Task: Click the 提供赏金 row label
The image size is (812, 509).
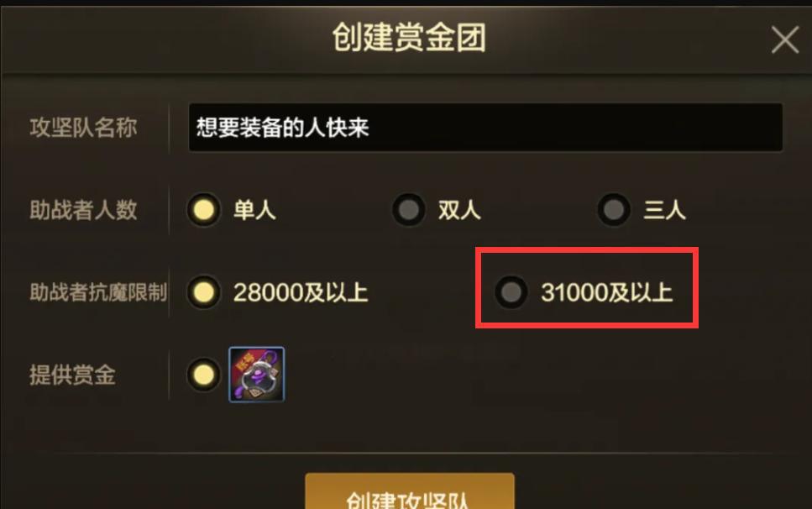Action: [x=72, y=375]
